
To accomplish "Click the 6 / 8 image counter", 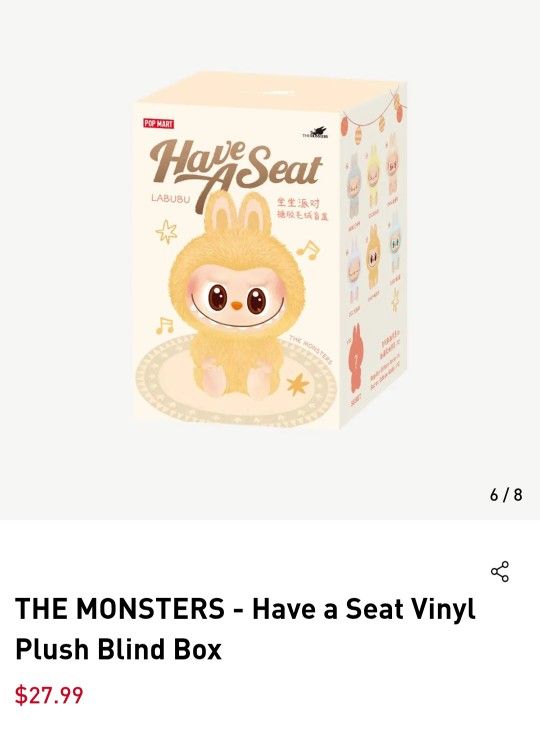I will (x=506, y=495).
